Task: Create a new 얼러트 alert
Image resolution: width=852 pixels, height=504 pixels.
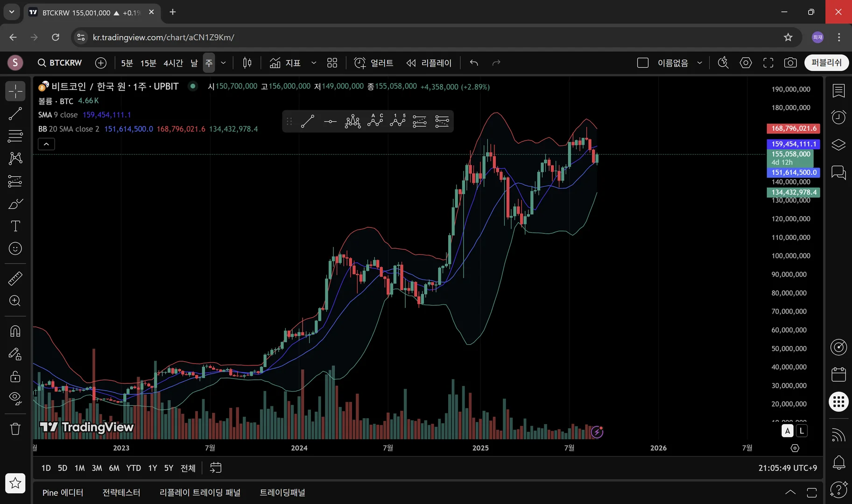Action: point(373,63)
